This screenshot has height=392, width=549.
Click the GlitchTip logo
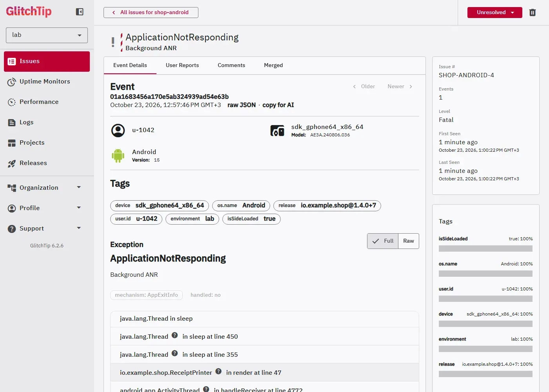pyautogui.click(x=29, y=11)
